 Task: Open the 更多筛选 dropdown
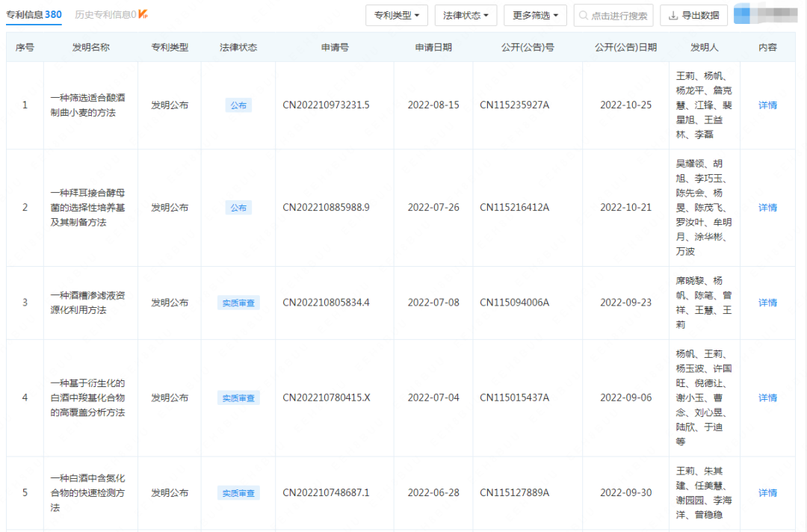point(535,16)
